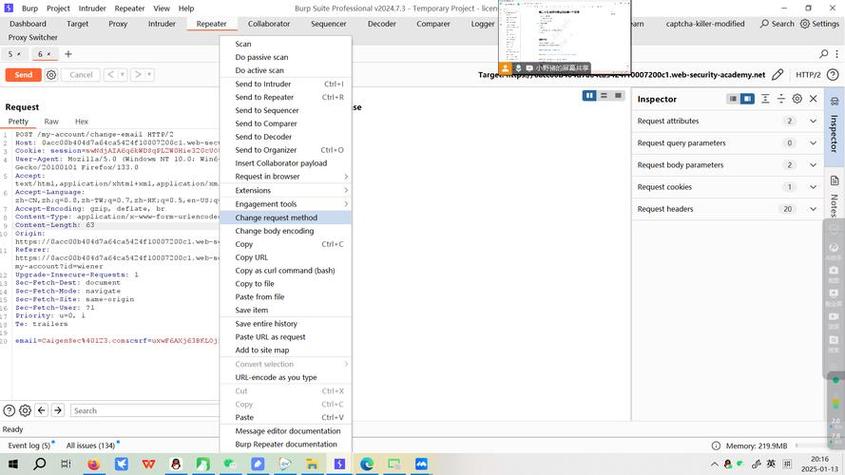Go to next request with forward arrow
This screenshot has height=475, width=845.
[138, 75]
